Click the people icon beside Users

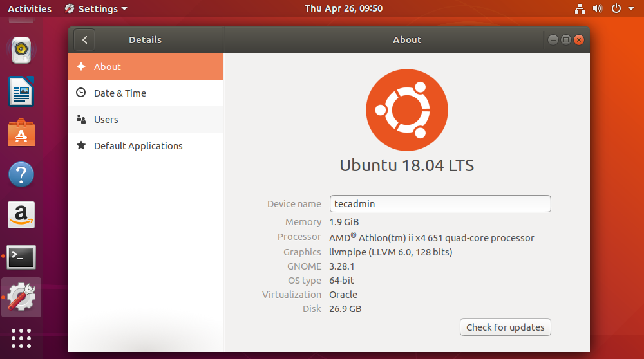pyautogui.click(x=81, y=119)
